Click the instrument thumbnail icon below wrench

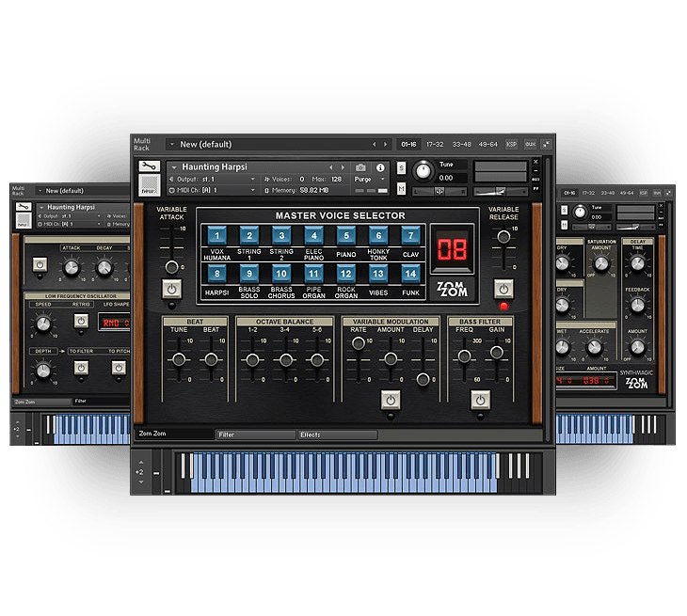pos(150,184)
